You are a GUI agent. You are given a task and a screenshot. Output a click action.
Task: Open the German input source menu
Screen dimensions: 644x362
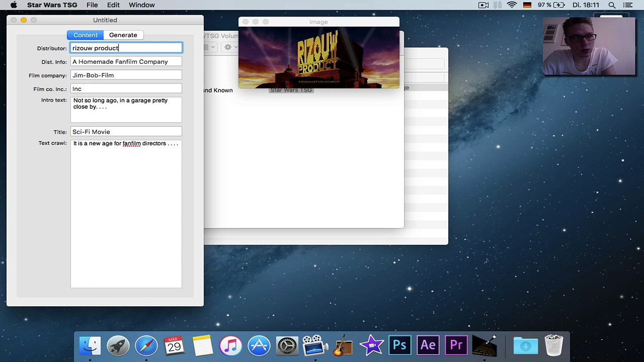[527, 5]
